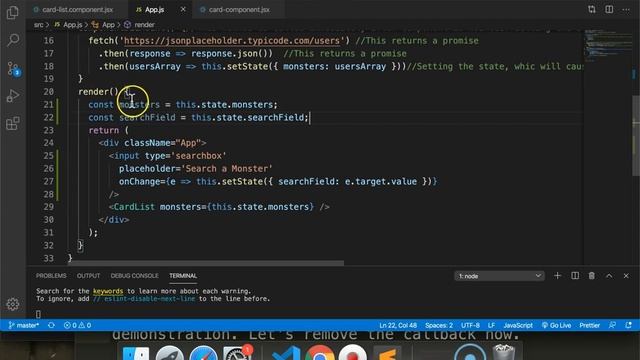Image resolution: width=640 pixels, height=360 pixels.
Task: Click the 'render()' method name
Action: point(98,92)
